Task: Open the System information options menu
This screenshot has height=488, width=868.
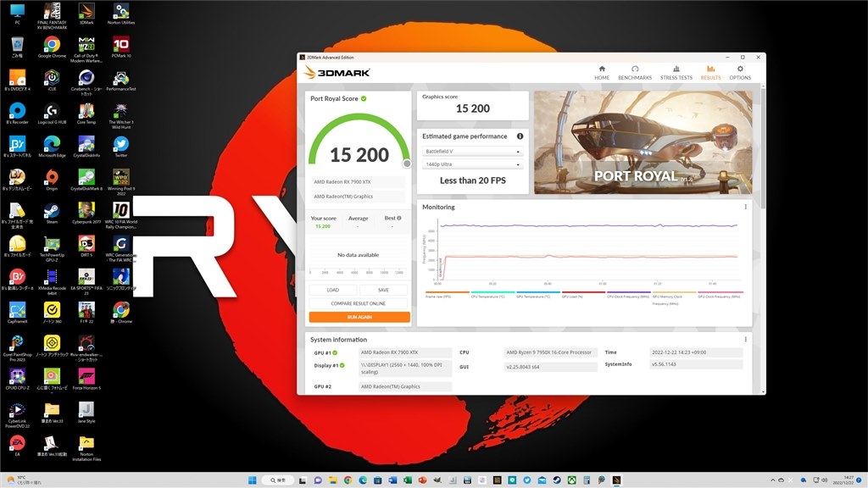Action: [745, 339]
